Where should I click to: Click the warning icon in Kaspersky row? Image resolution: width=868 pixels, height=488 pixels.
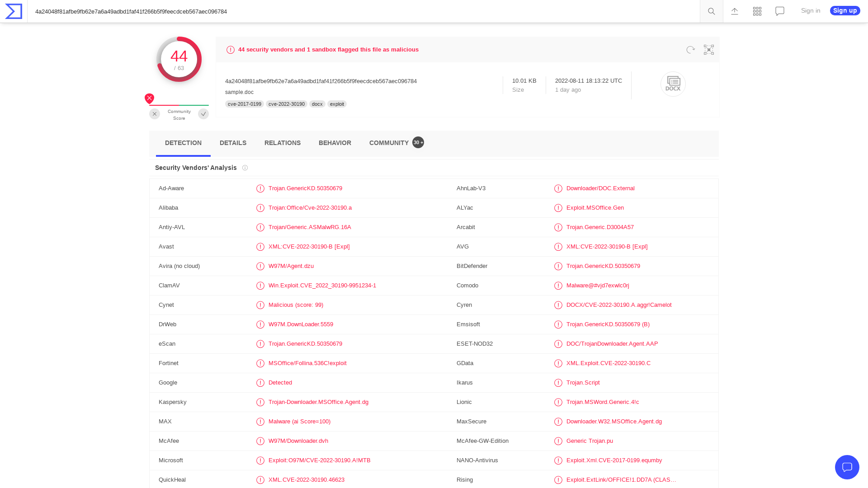pos(260,402)
